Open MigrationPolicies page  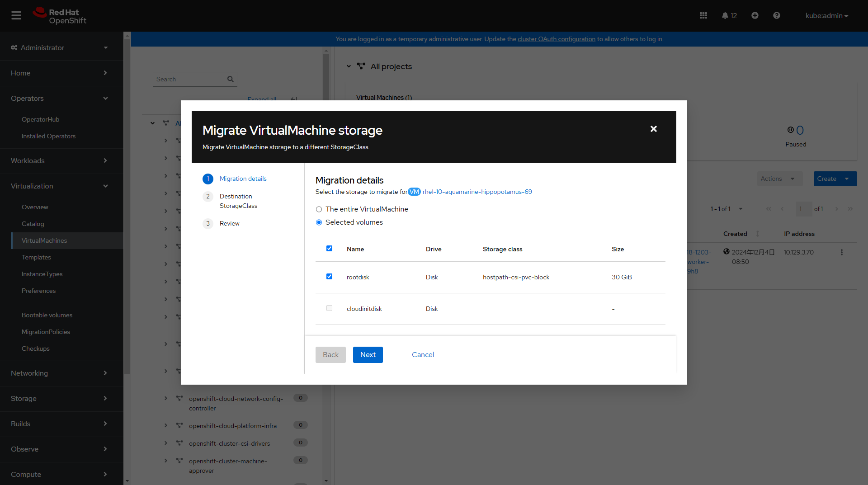(46, 332)
